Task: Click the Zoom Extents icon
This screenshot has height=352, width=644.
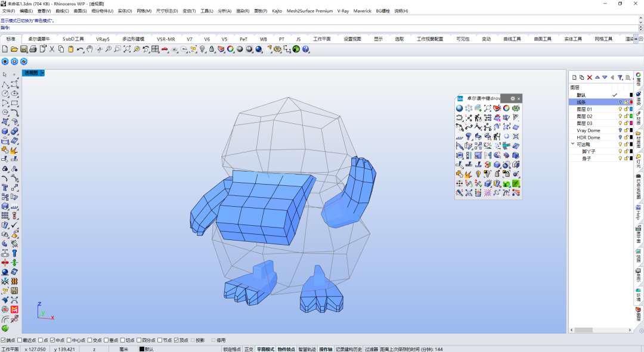Action: click(x=128, y=49)
